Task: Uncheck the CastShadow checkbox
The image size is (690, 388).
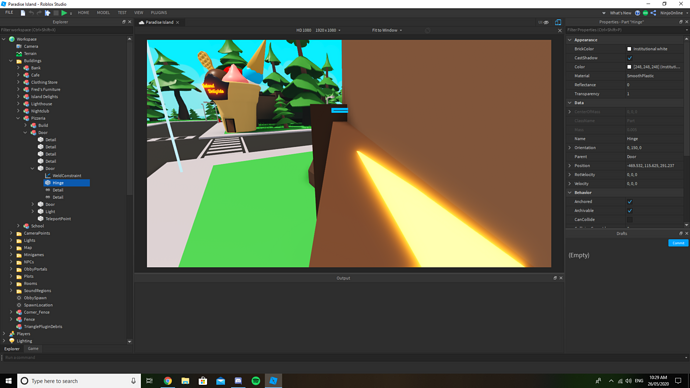Action: coord(630,58)
